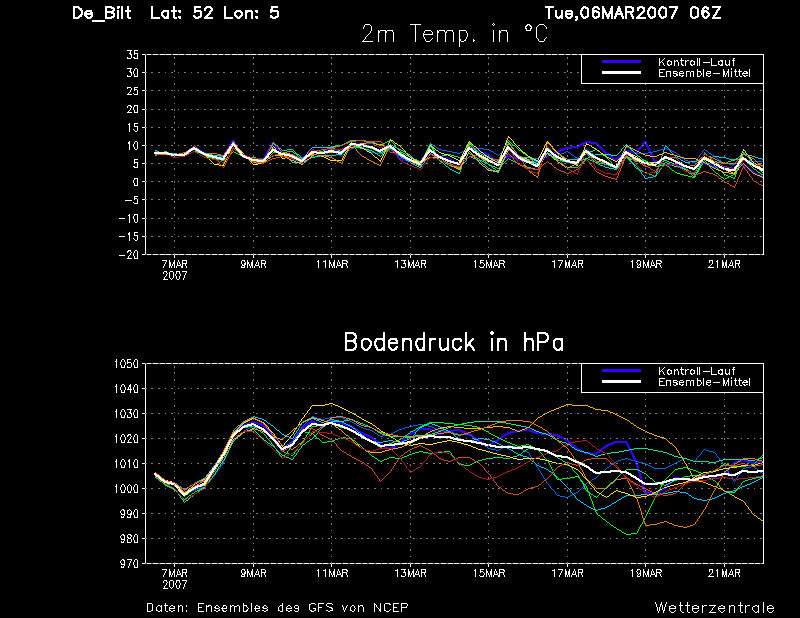Viewport: 800px width, 618px height.
Task: Click 7MAR 2007 label under pressure chart
Action: (175, 578)
